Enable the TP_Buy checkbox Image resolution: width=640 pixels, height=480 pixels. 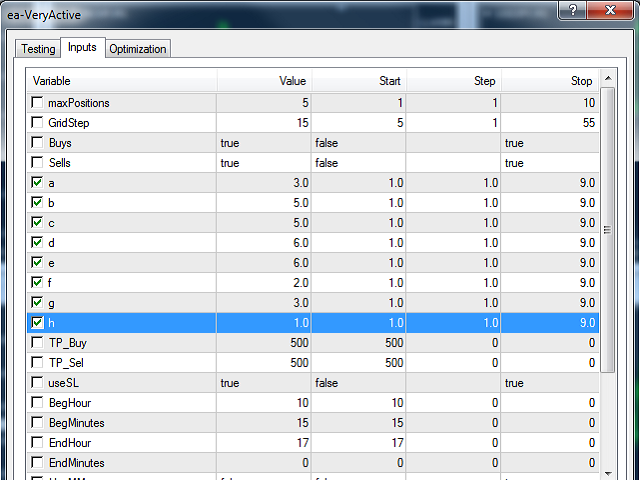(37, 343)
